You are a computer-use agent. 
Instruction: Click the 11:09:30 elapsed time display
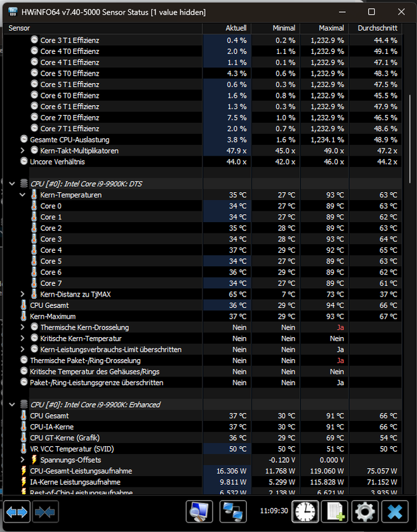274,511
